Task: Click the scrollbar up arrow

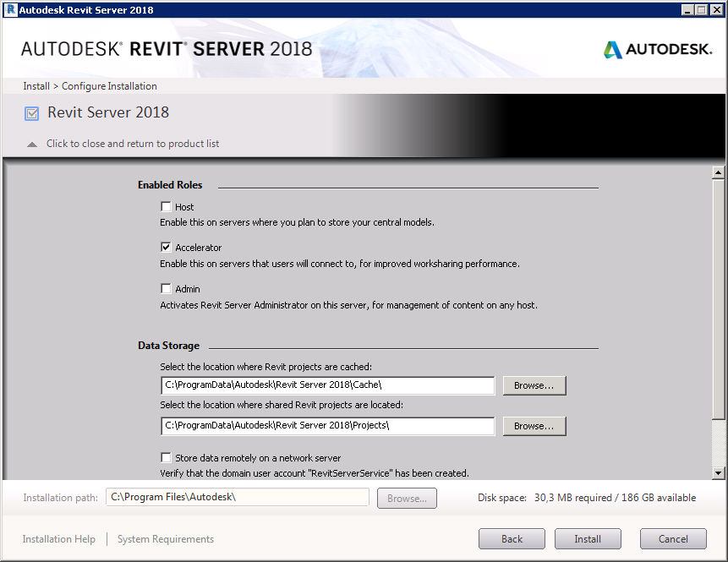Action: [718, 172]
